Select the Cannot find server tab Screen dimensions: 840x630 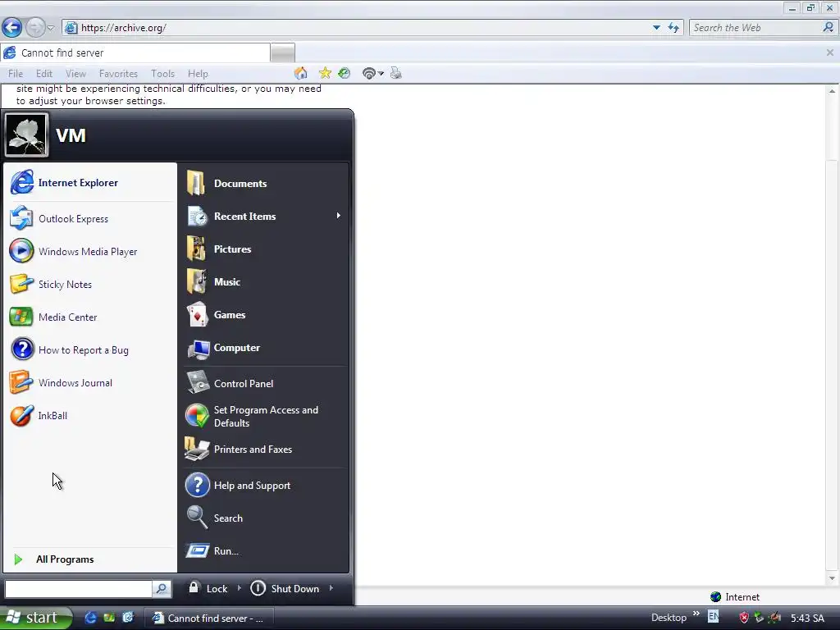[x=135, y=52]
